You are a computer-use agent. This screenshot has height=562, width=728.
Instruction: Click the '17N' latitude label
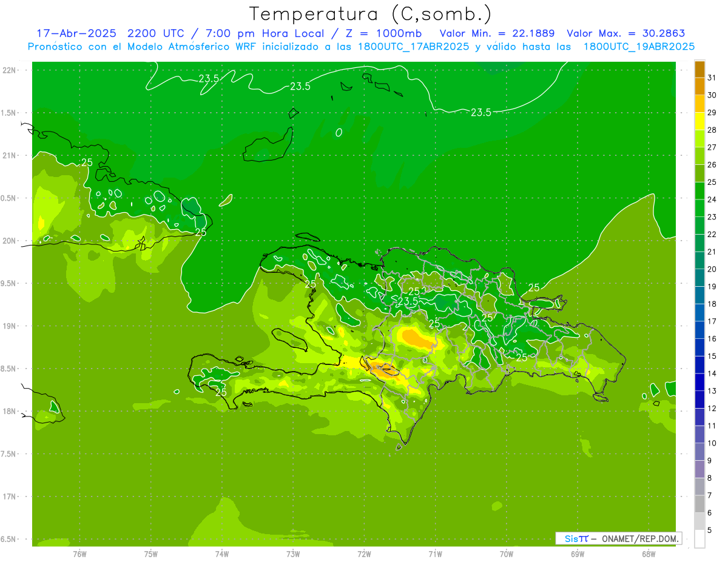click(10, 497)
